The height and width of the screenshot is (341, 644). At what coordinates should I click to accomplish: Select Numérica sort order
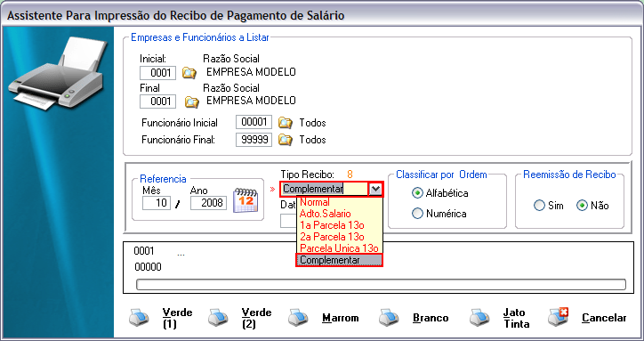click(417, 214)
